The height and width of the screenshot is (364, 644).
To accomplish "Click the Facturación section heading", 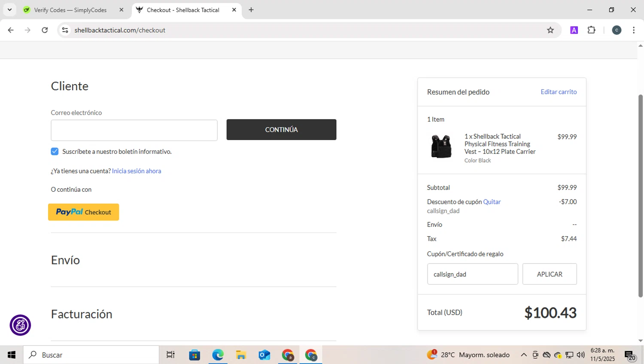I will 82,314.
